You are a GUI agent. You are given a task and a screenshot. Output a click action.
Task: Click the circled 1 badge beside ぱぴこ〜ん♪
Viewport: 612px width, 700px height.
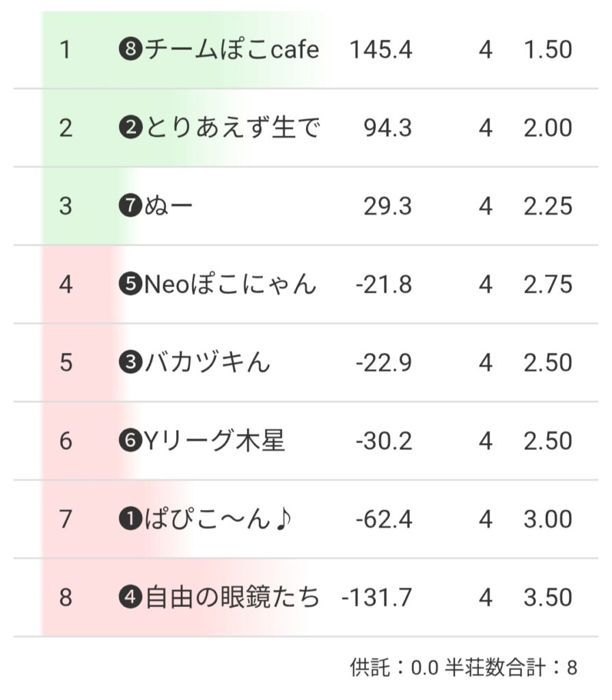129,520
